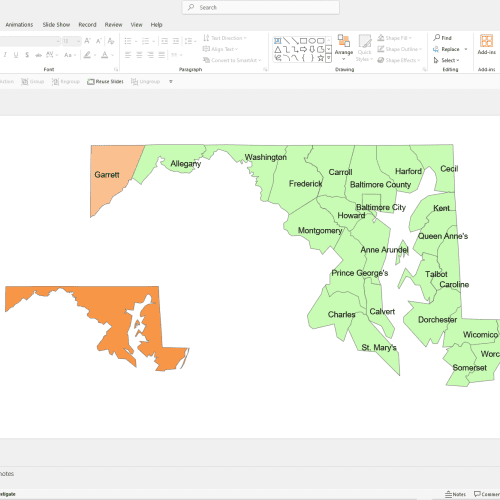The height and width of the screenshot is (500, 500).
Task: Open the Help tab
Action: click(156, 25)
